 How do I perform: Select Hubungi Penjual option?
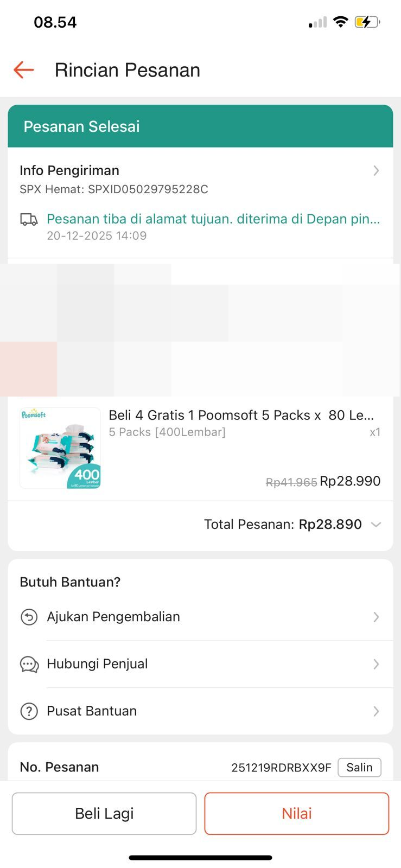pos(97,664)
